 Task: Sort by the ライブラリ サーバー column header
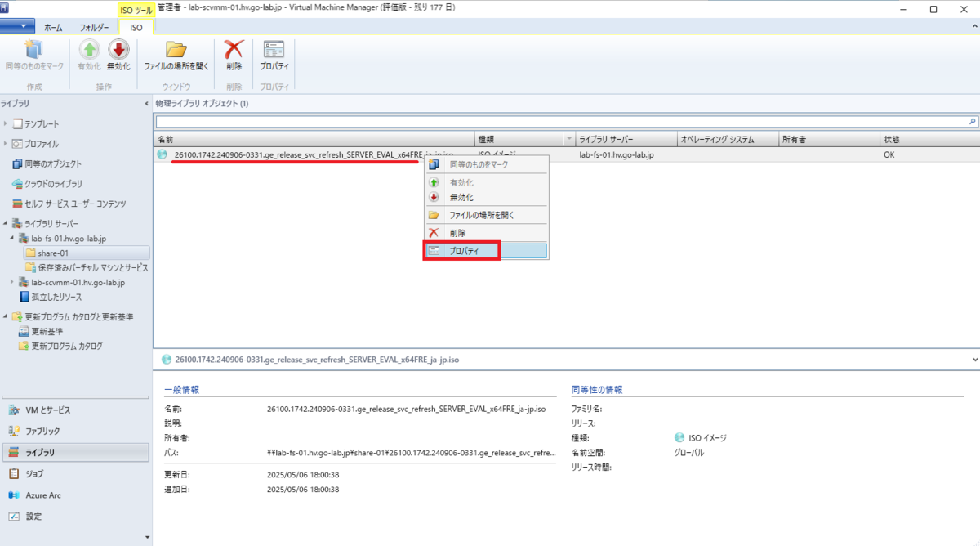click(x=626, y=140)
